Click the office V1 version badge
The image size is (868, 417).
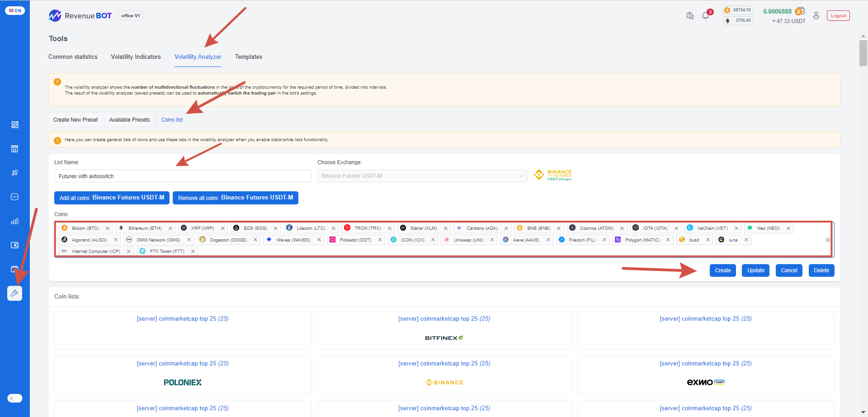131,16
